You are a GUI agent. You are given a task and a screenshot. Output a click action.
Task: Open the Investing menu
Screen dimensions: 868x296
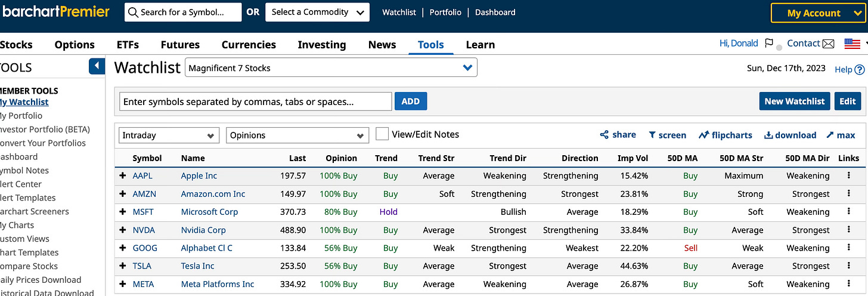(322, 45)
